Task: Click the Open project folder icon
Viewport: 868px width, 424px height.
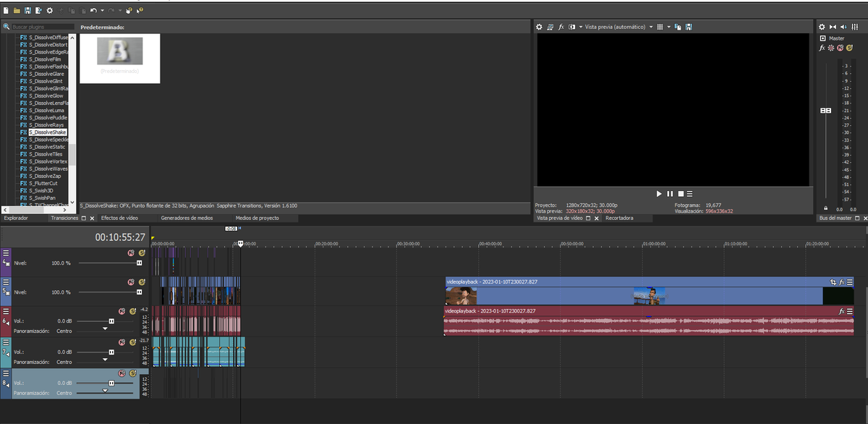Action: coord(17,11)
